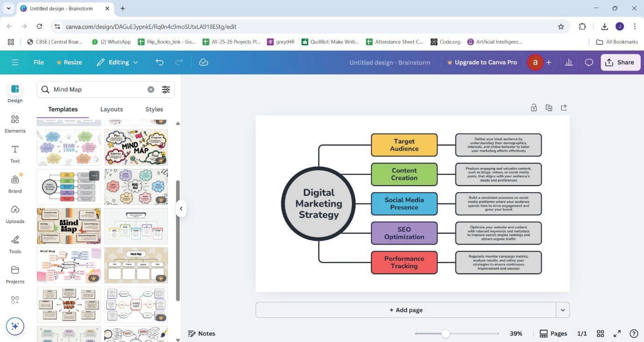Enter fullscreen present mode icon
Image resolution: width=644 pixels, height=342 pixels.
[x=617, y=334]
